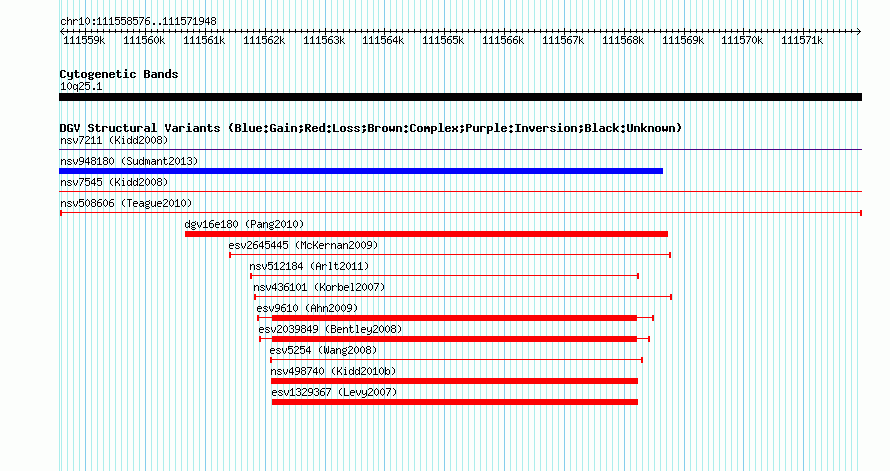Click the nsv498740 (Kidd2010b) label

click(x=333, y=371)
